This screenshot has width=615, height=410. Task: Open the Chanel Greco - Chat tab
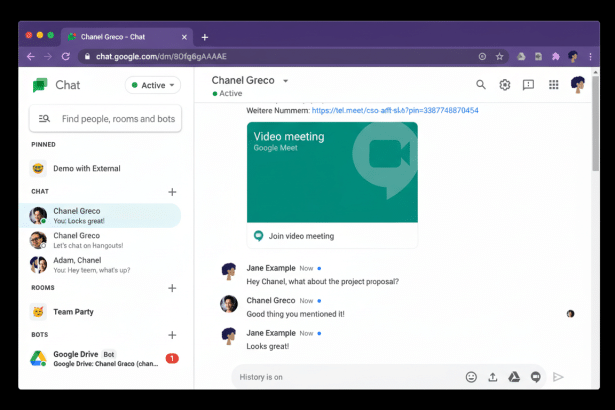pos(127,37)
